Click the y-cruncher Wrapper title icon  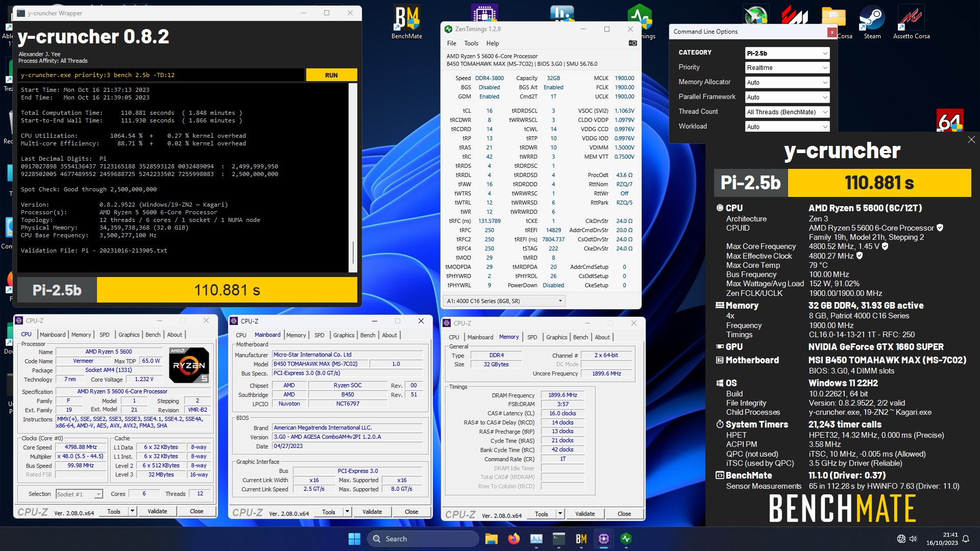pyautogui.click(x=21, y=13)
